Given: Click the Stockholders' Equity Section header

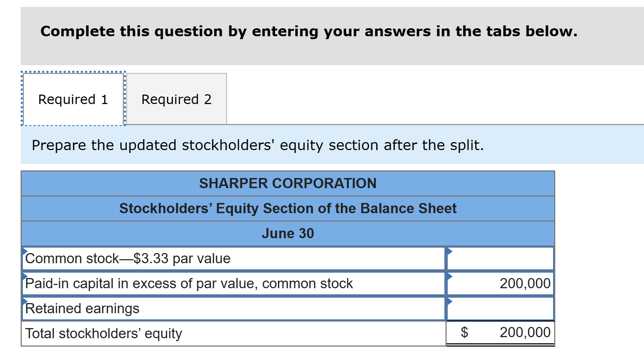Looking at the screenshot, I should click(288, 208).
